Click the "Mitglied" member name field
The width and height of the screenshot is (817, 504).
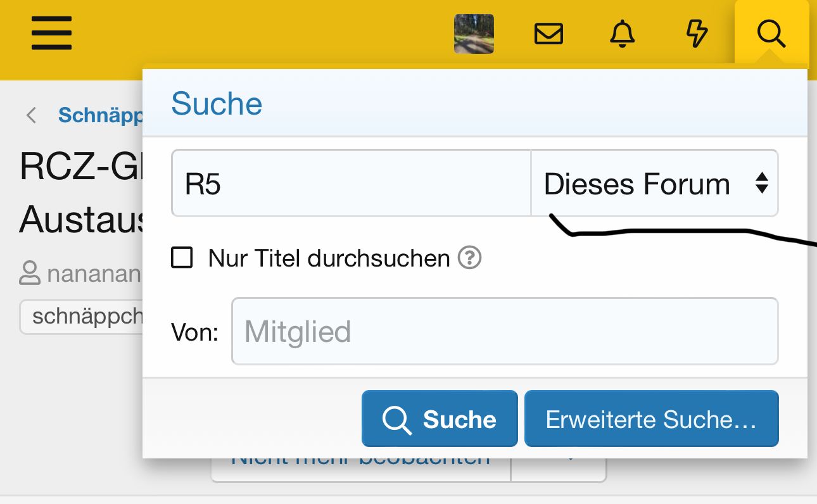(504, 331)
